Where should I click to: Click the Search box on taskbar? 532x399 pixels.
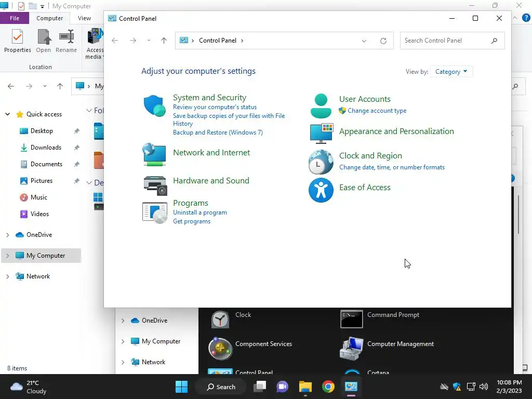click(220, 387)
